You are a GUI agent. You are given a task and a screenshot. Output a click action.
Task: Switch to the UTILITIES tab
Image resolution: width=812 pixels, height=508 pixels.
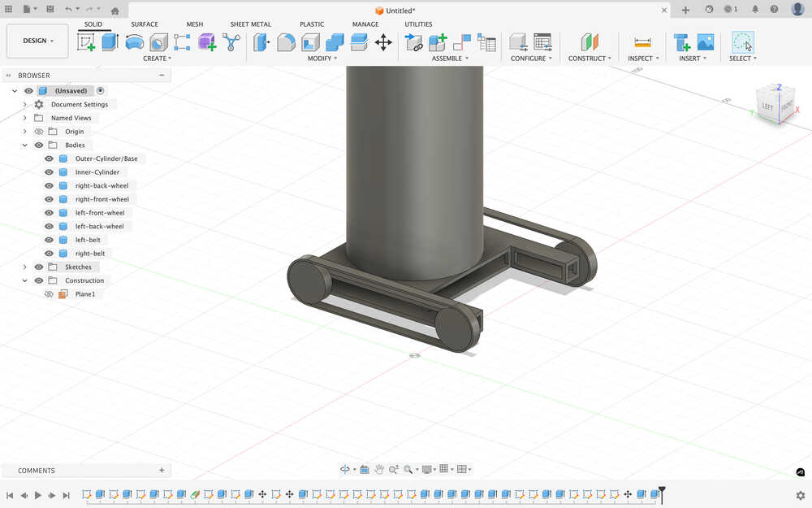(418, 24)
